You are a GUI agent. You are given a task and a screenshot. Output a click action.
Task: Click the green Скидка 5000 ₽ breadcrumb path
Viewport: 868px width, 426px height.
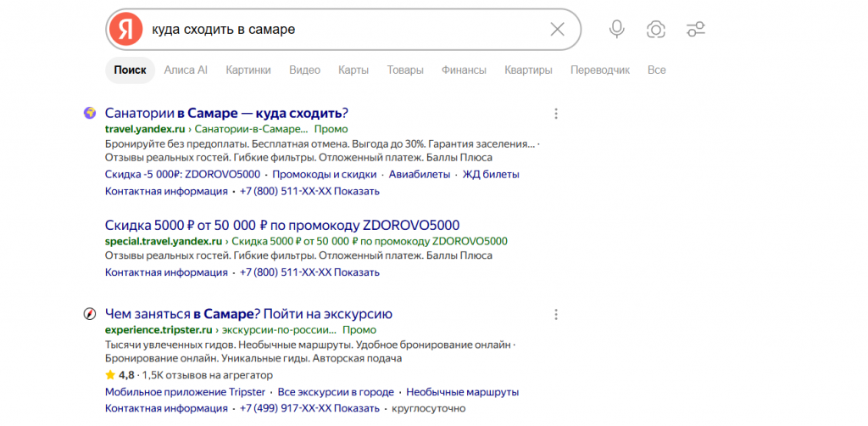pos(370,242)
